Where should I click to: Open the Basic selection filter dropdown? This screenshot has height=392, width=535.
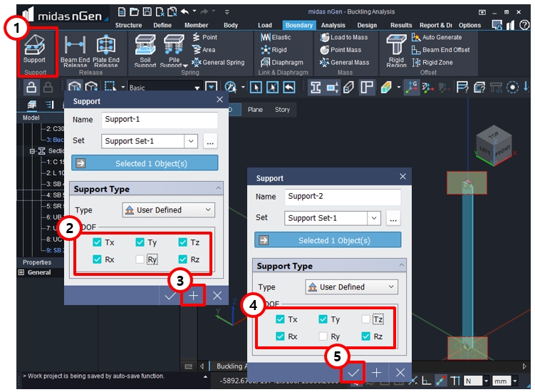[x=197, y=88]
